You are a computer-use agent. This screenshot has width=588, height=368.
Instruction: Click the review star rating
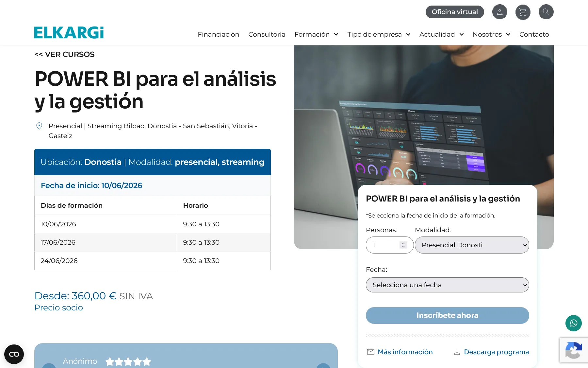pyautogui.click(x=128, y=361)
